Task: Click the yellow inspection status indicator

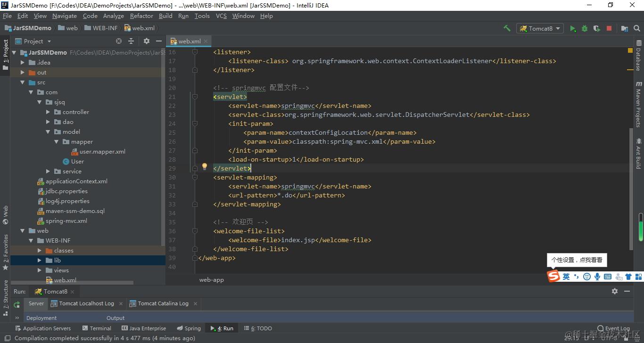Action: click(630, 50)
